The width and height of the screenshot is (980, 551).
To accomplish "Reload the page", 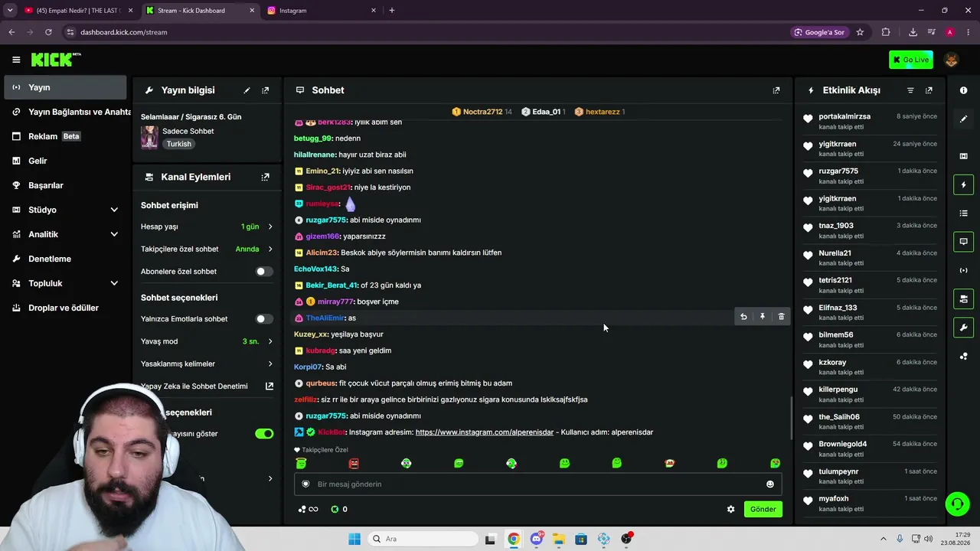I will [x=48, y=32].
